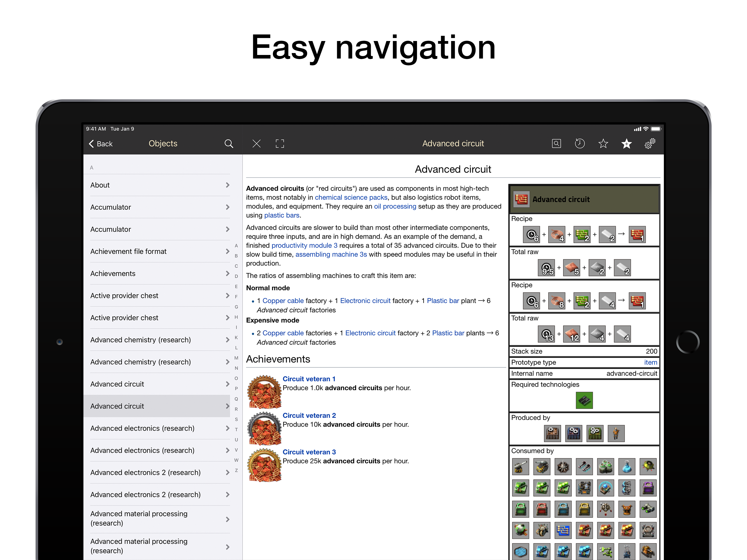Follow the chemical science packs link

click(351, 197)
